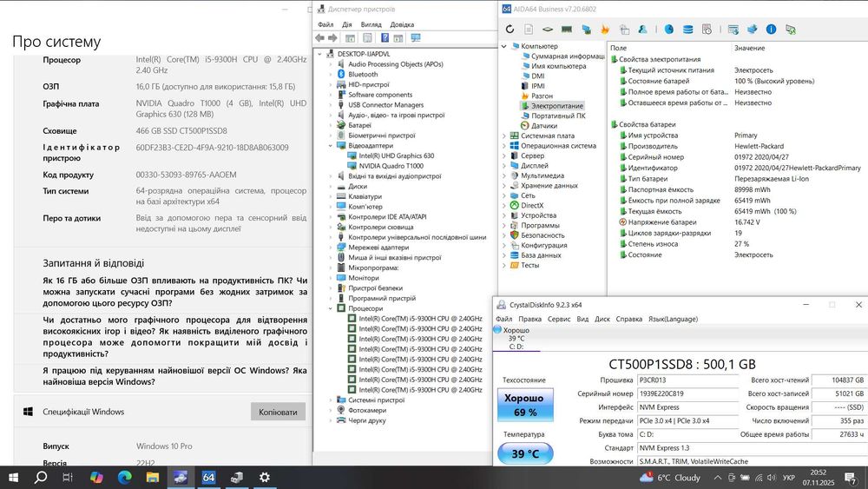
Task: Click 39 °C temperature button
Action: click(525, 453)
